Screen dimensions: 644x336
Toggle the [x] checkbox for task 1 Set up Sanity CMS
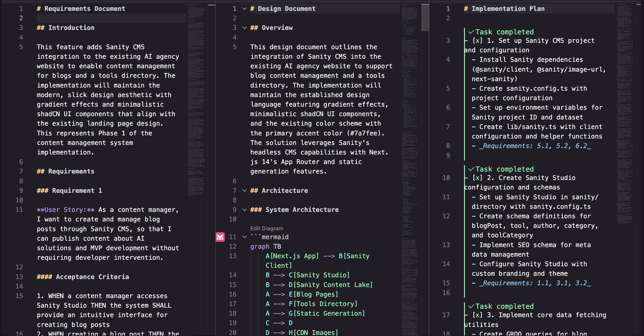click(x=477, y=40)
